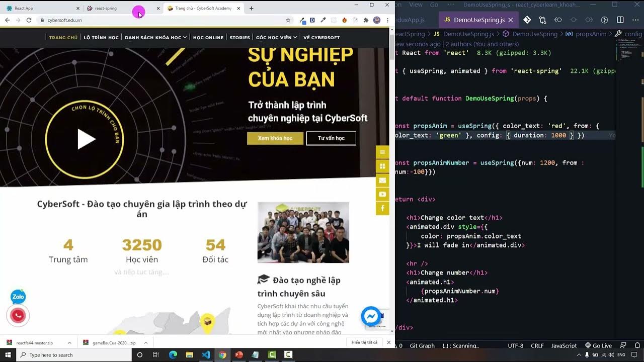Screen dimensions: 644x362
Task: Click the yellow YouTube sidebar icon
Action: (x=382, y=194)
